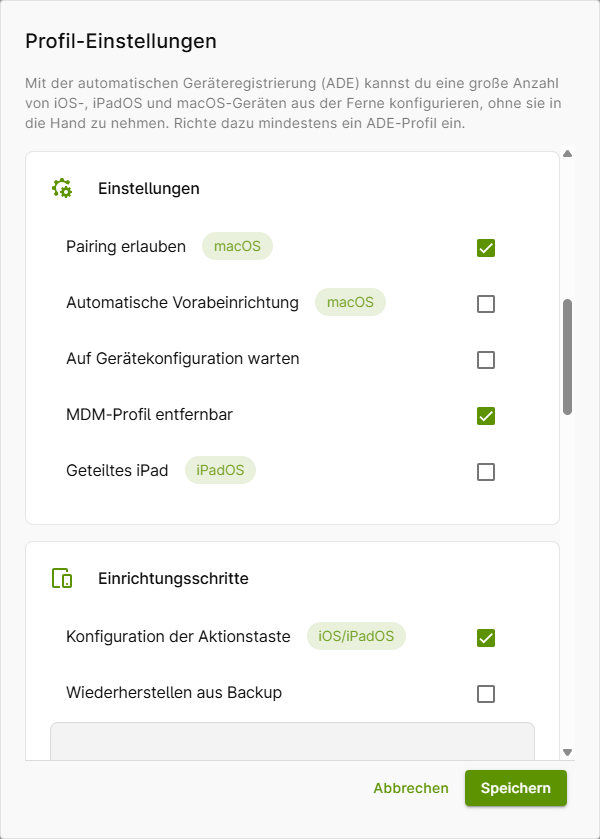The image size is (600, 839).
Task: Select the macOS tag beside Automatische Vorabeinrichtung
Action: pos(350,304)
